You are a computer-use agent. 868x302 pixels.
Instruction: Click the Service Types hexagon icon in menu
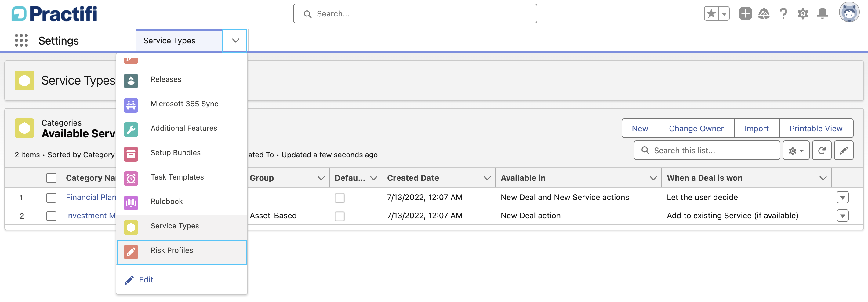click(131, 227)
